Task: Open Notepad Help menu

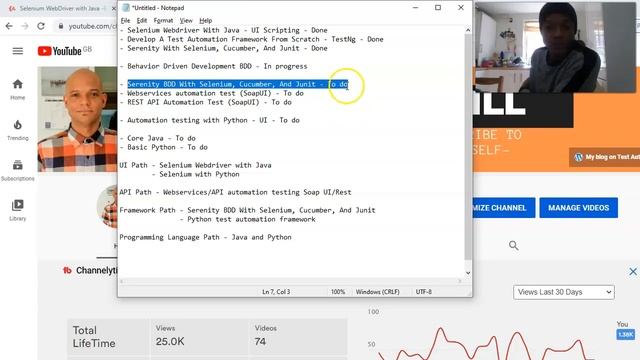Action: [x=206, y=20]
